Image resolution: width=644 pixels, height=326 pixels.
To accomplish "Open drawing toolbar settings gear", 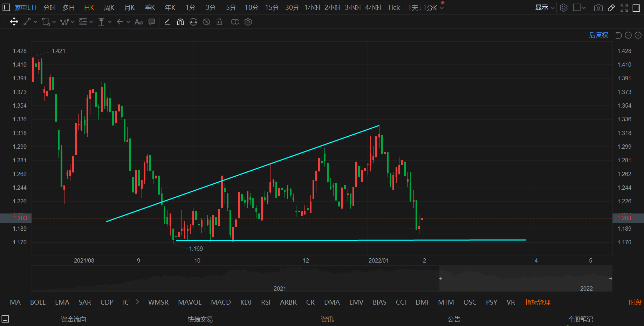I will point(248,22).
